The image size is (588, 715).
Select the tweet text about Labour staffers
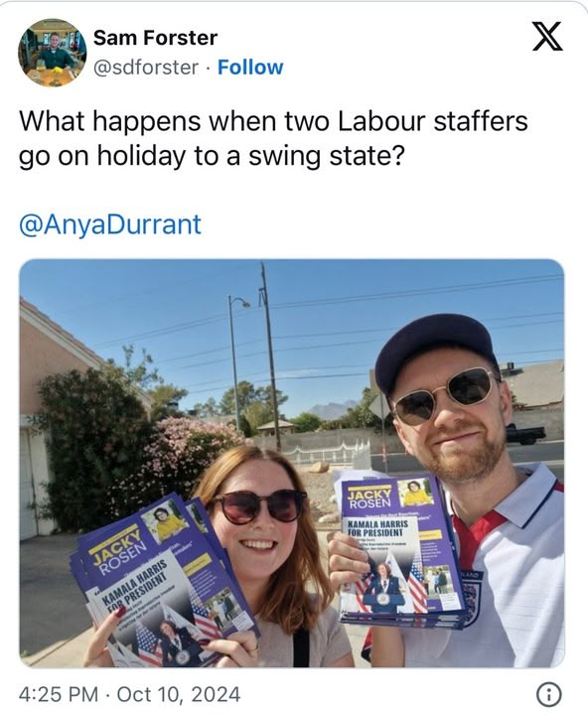273,139
